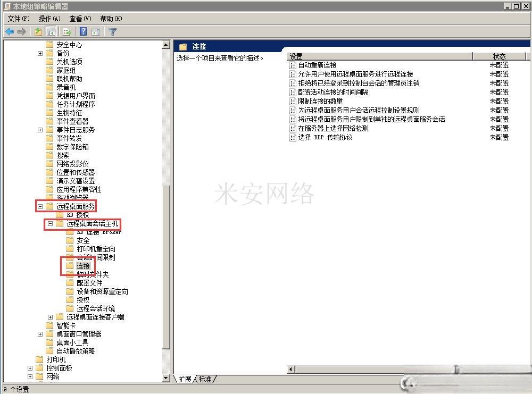Open the 查看(V) menu
The image size is (532, 394).
coord(80,19)
